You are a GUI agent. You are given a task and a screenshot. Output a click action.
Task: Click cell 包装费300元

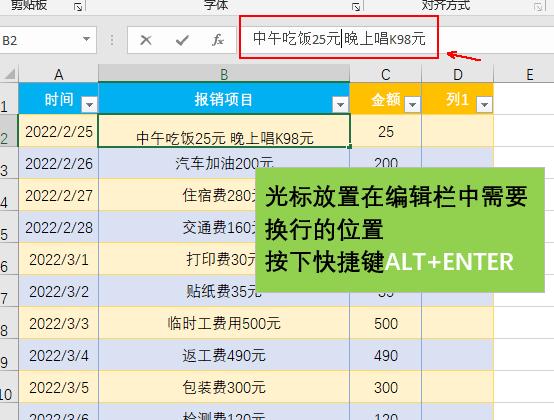tap(224, 387)
